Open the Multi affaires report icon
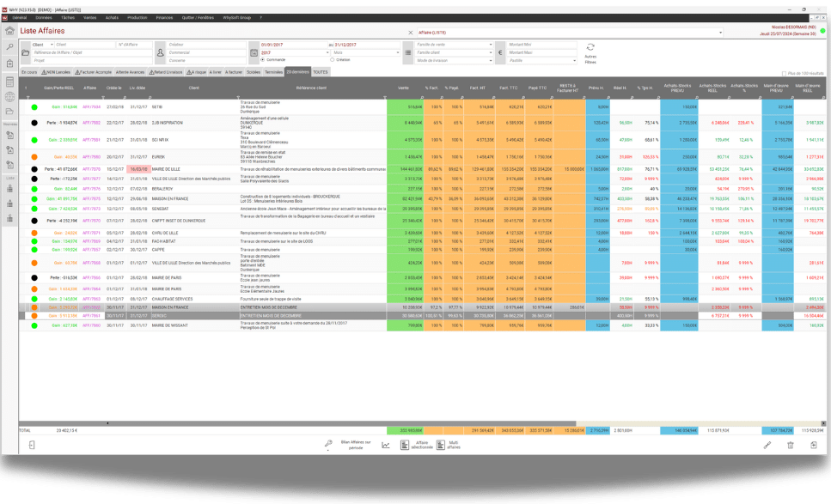Viewport: 831px width, 504px height. 440,446
